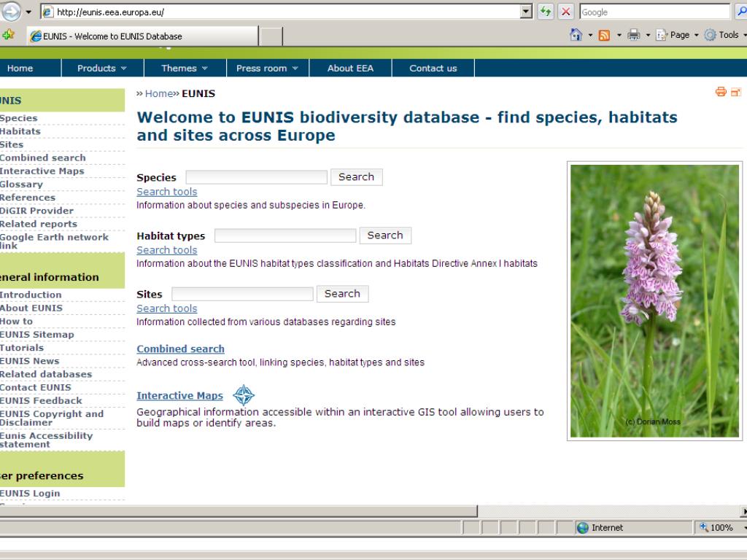Click the address bar URL field
The width and height of the screenshot is (747, 560).
(x=281, y=12)
